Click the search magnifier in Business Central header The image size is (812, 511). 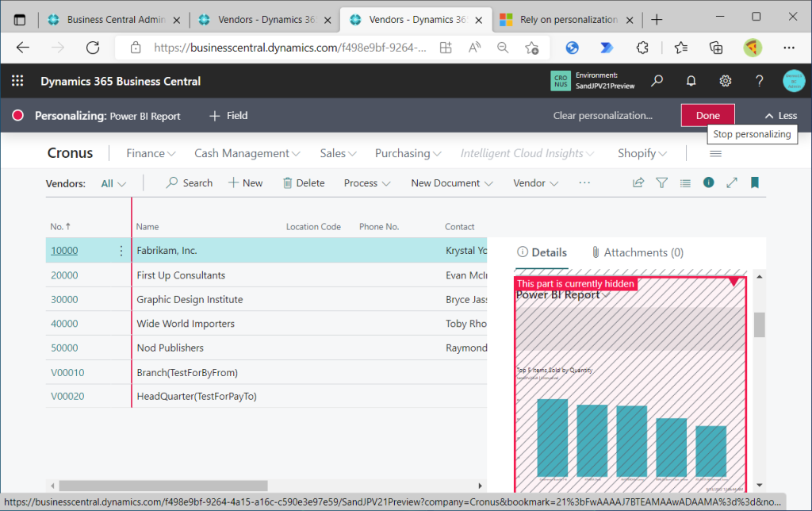point(657,81)
